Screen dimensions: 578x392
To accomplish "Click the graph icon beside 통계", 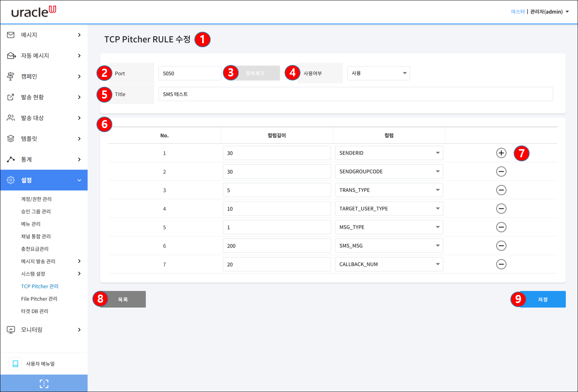I will 11,159.
